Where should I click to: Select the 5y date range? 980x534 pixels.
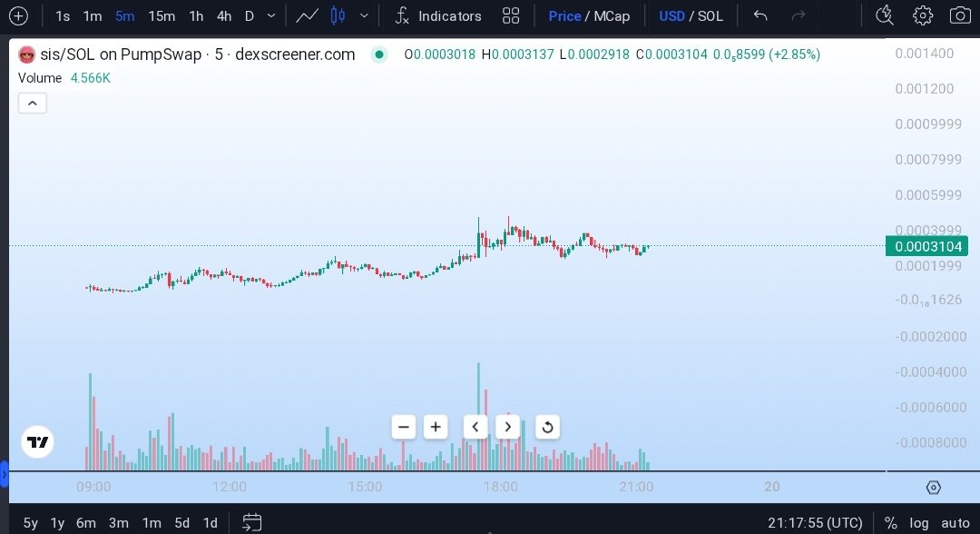(31, 523)
